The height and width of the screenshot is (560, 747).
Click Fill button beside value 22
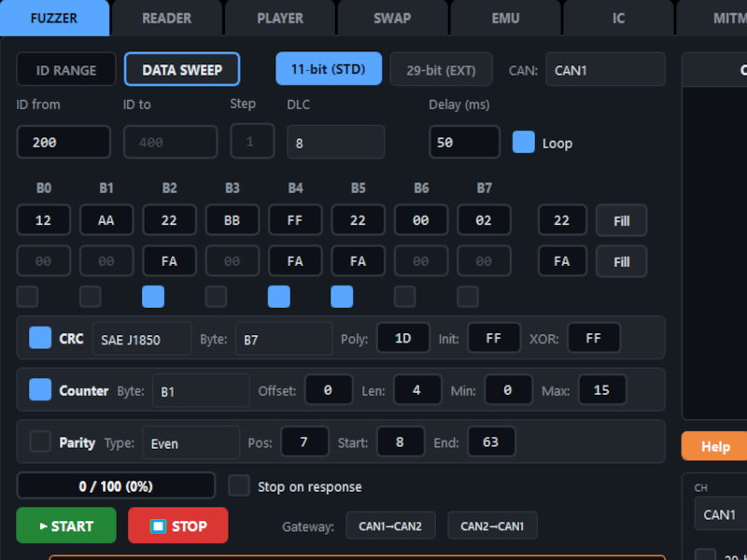(621, 221)
